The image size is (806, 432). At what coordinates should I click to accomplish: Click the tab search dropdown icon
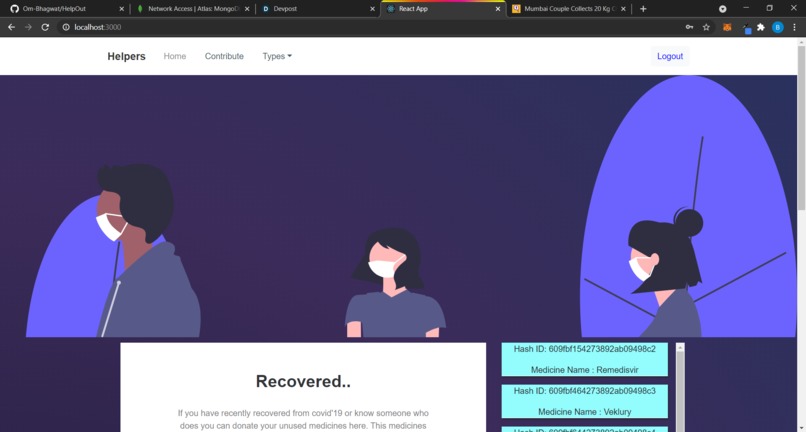pos(723,9)
